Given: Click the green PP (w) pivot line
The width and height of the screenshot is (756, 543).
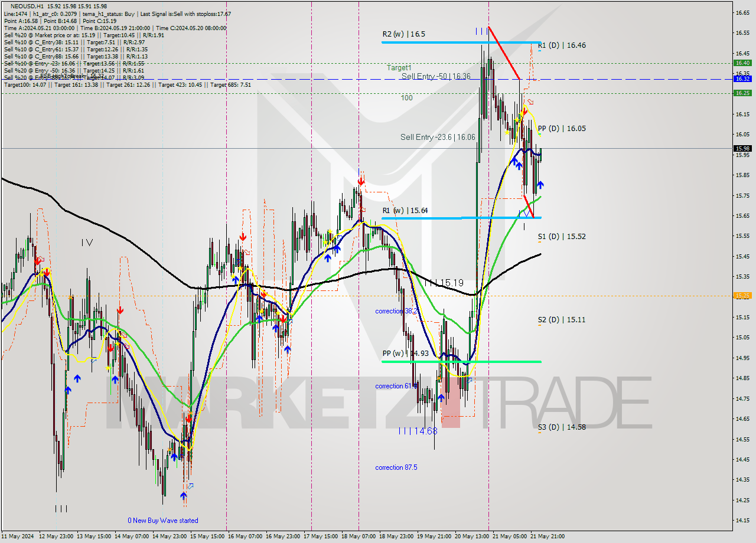Looking at the screenshot, I should pyautogui.click(x=461, y=362).
